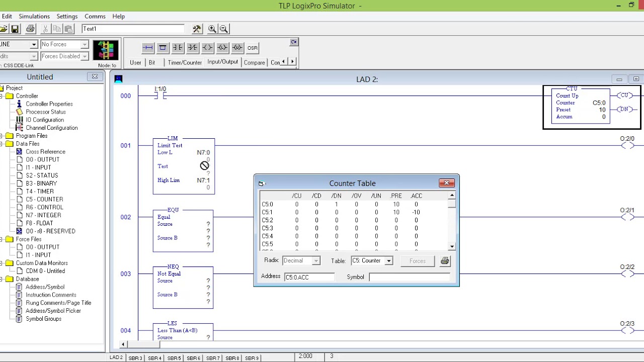The height and width of the screenshot is (362, 644).
Task: Open Cross Reference data file
Action: click(x=46, y=152)
